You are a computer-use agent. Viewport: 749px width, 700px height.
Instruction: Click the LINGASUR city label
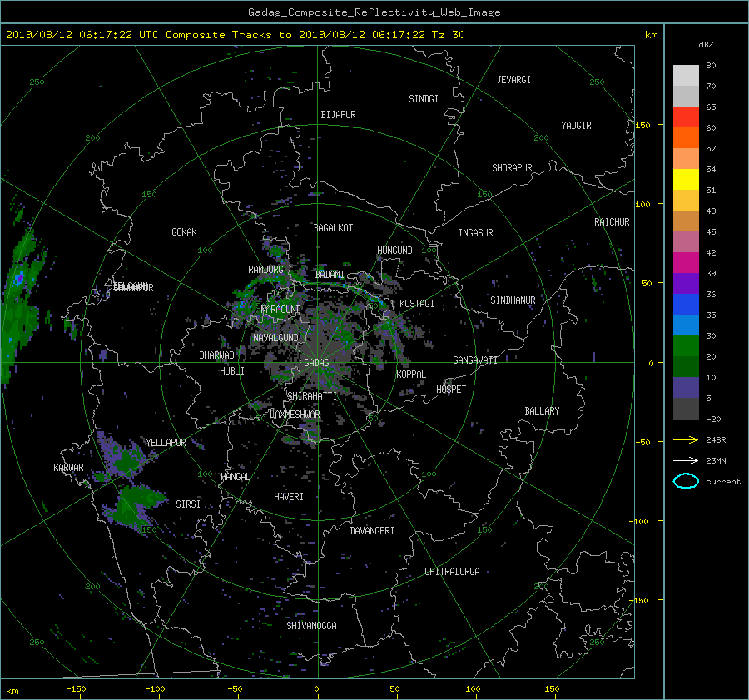[473, 233]
